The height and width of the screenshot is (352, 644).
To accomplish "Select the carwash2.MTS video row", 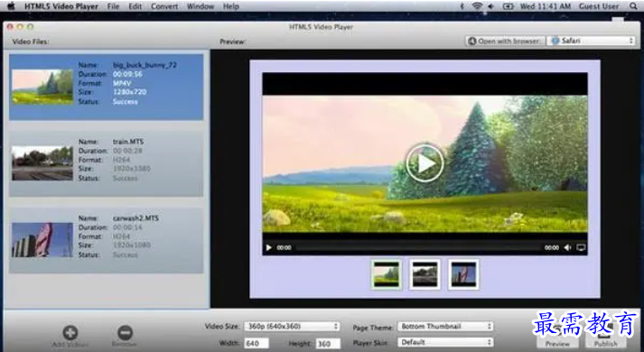I will coord(107,240).
